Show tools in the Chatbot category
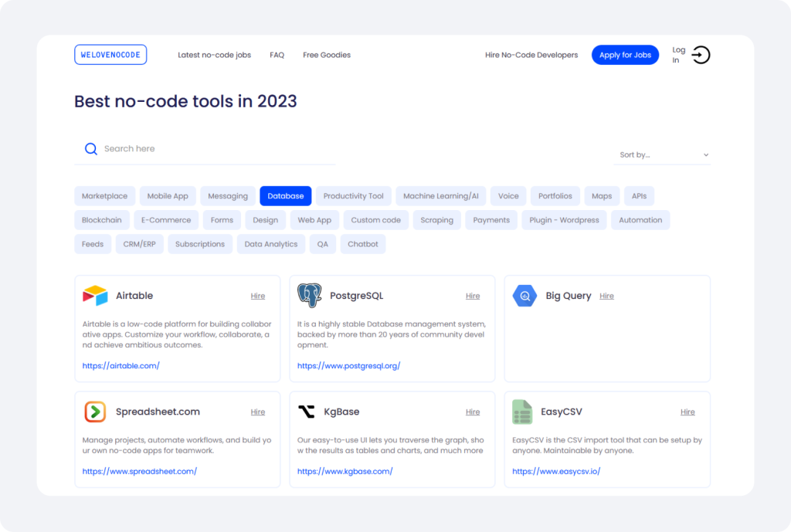 click(363, 244)
